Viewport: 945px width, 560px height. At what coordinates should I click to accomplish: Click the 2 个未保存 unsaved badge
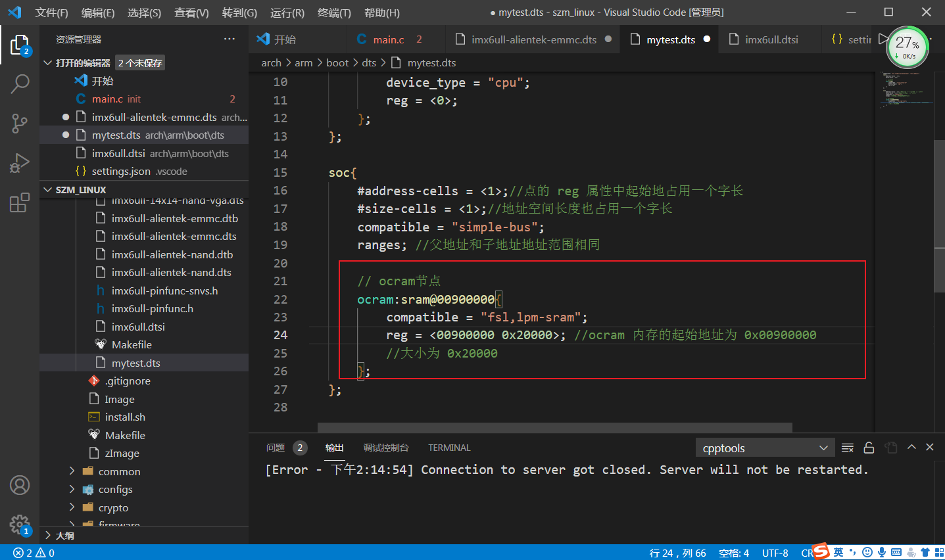140,63
